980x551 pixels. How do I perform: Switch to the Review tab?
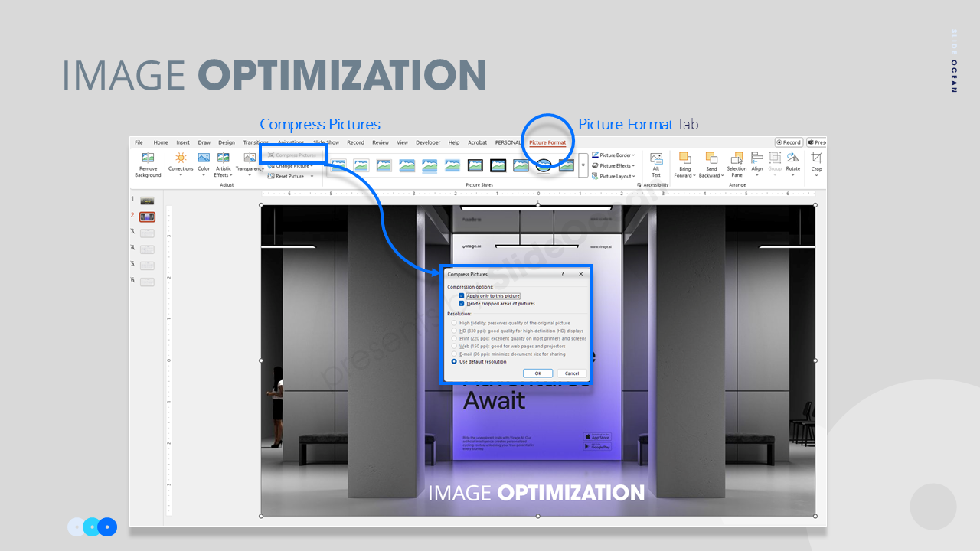click(381, 142)
